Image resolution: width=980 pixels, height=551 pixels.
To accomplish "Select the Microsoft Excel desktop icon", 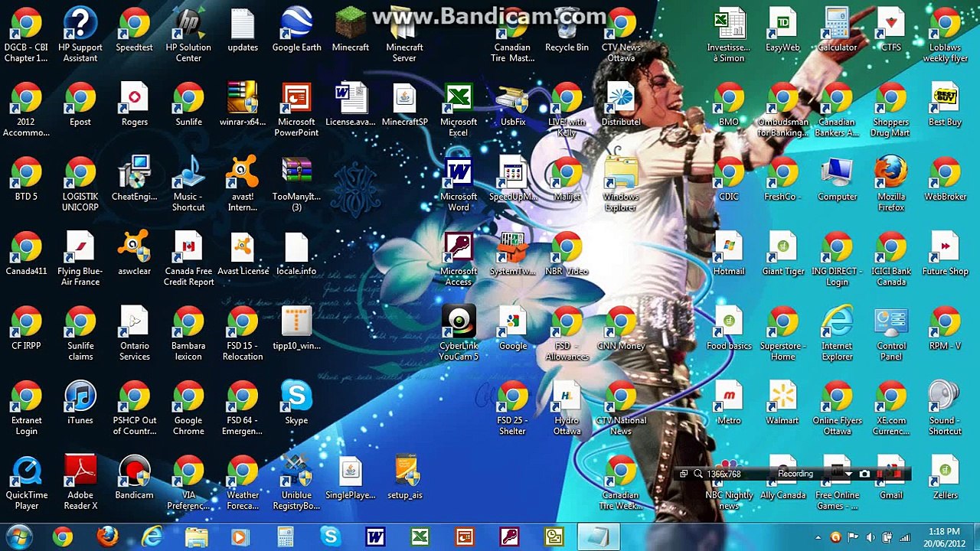I will click(x=459, y=110).
